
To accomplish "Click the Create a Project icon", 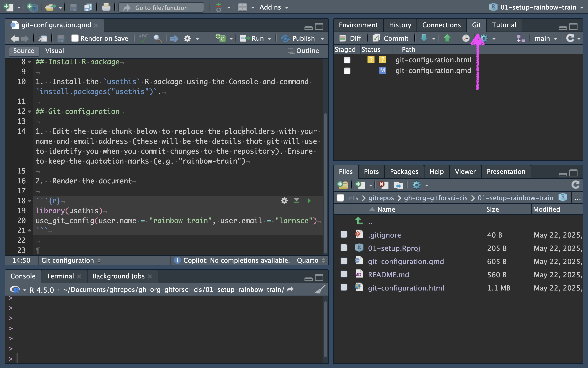I will click(32, 7).
